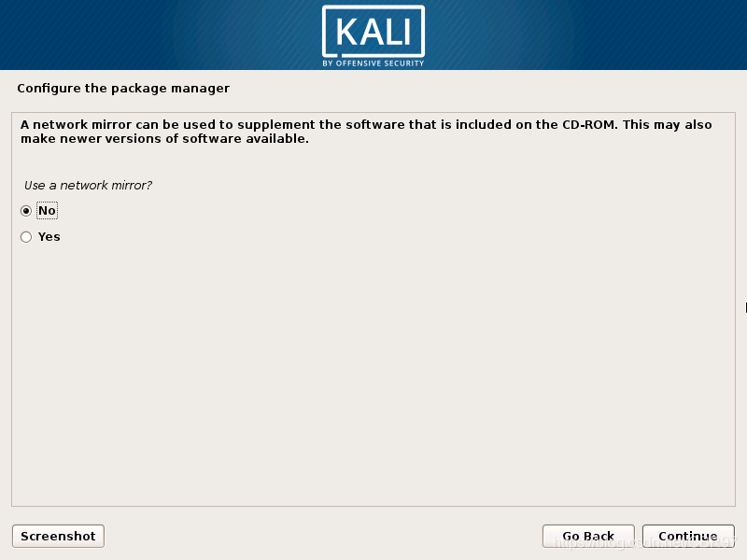The width and height of the screenshot is (747, 560).
Task: Go Back to the previous step
Action: [x=588, y=537]
